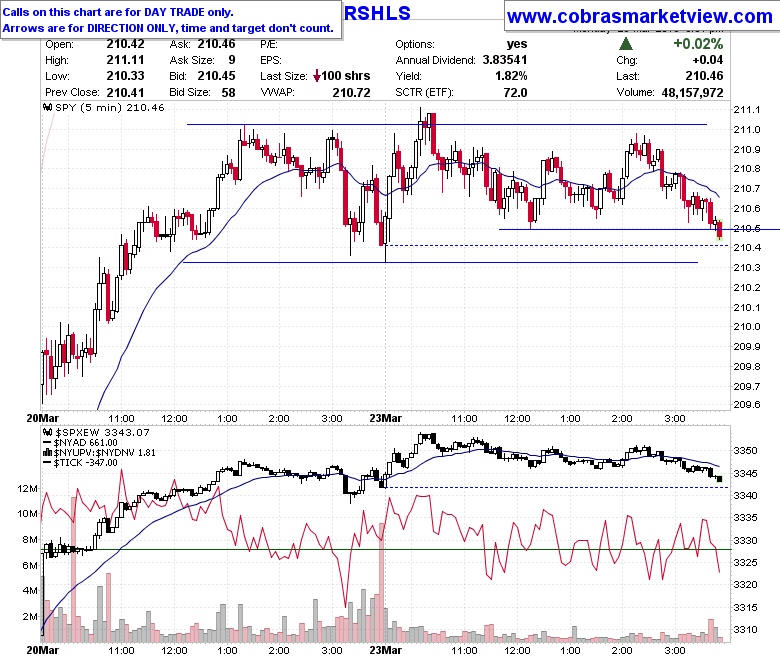780x659 pixels.
Task: Click the 'P/E:' label
Action: (269, 44)
